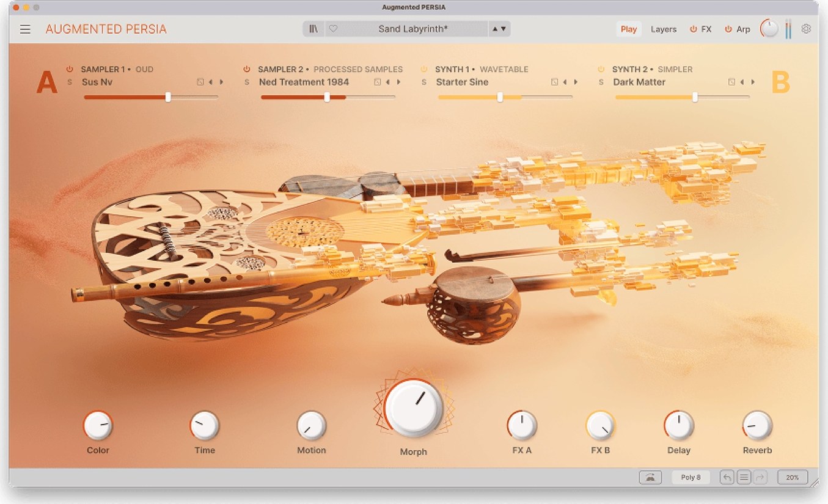Open the edit history list icon
828x504 pixels.
pyautogui.click(x=744, y=477)
